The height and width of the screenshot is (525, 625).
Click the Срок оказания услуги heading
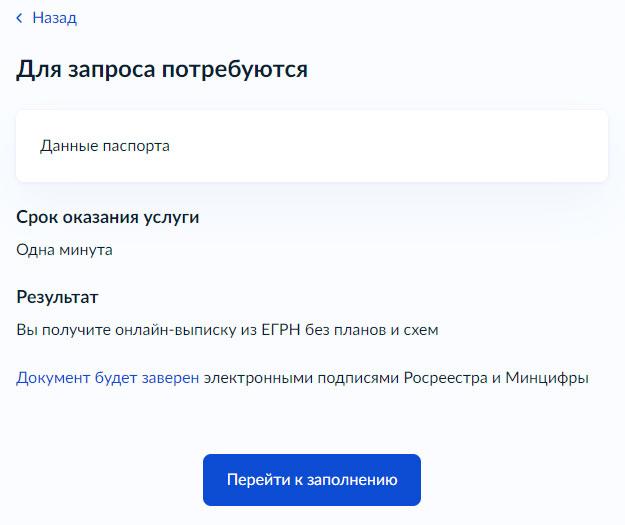click(107, 217)
